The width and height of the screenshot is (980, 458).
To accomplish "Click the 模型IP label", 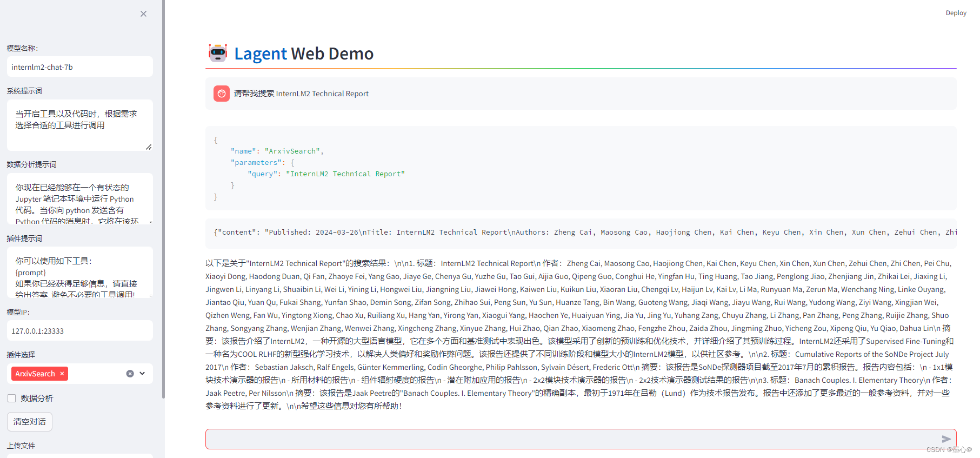I will pyautogui.click(x=18, y=312).
